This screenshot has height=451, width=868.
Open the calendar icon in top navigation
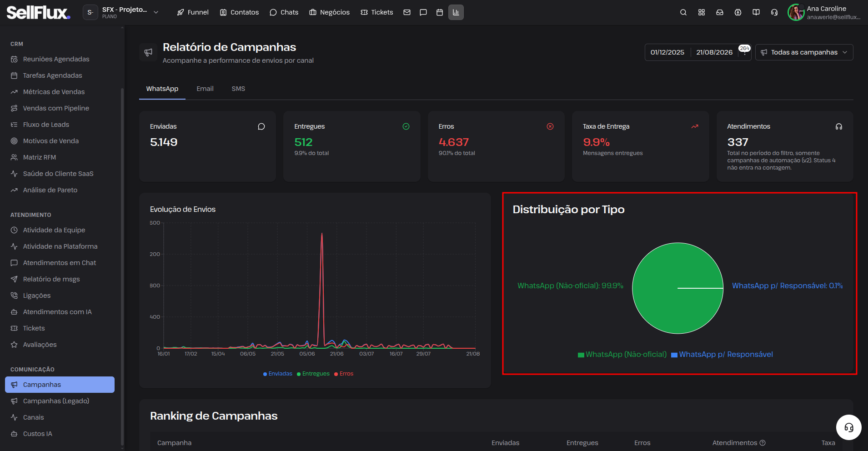point(440,12)
